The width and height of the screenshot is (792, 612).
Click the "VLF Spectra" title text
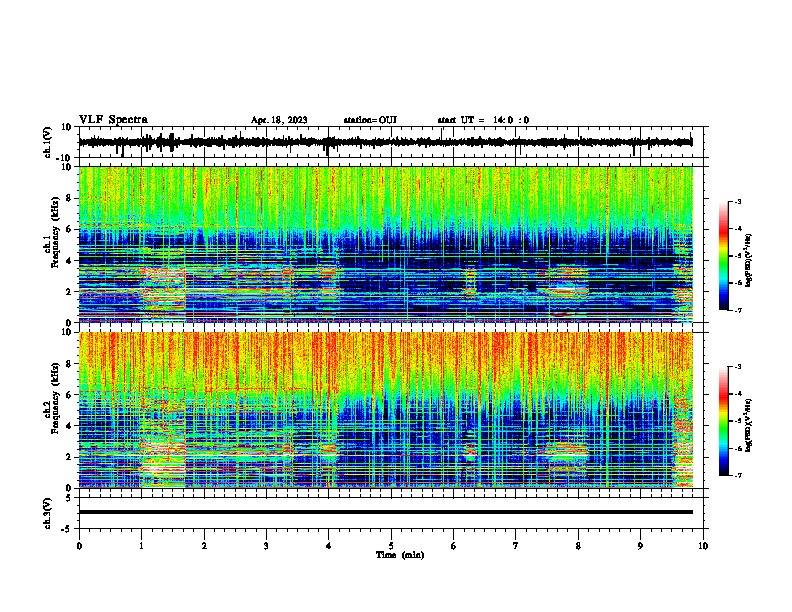(x=113, y=120)
